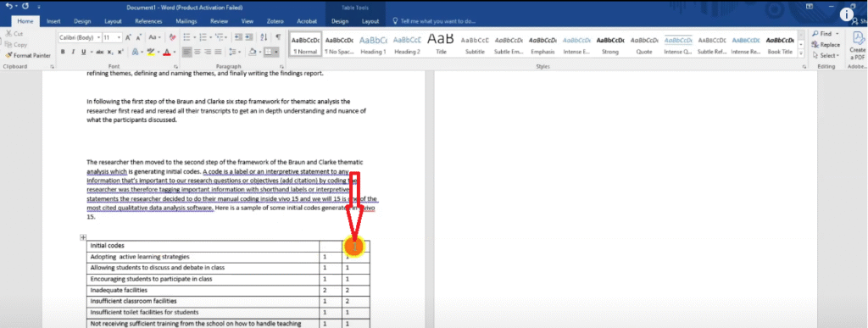Sort the selection with the A-Z icon
The width and height of the screenshot is (868, 328).
[x=264, y=37]
